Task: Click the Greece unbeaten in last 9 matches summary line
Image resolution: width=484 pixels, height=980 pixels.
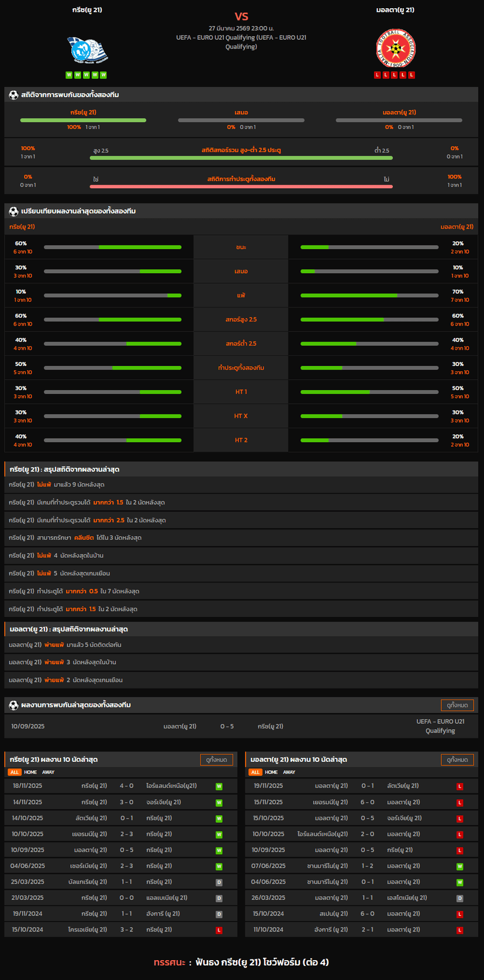Action: coord(241,485)
